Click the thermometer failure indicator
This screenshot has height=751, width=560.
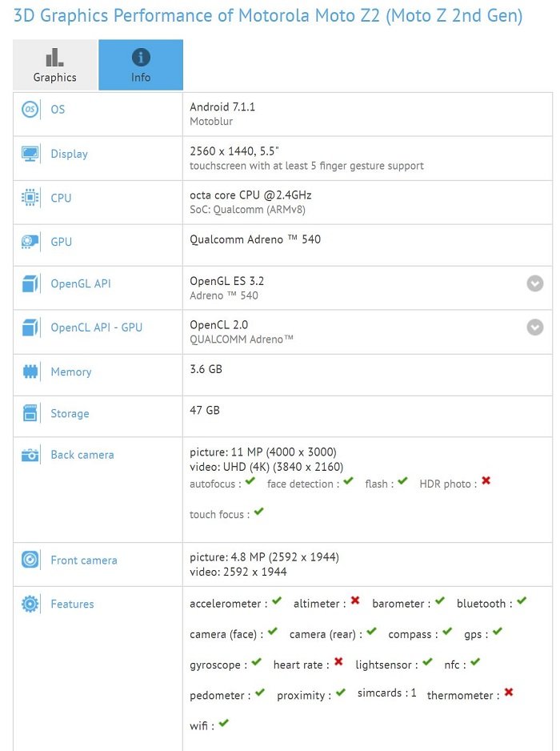tap(509, 694)
